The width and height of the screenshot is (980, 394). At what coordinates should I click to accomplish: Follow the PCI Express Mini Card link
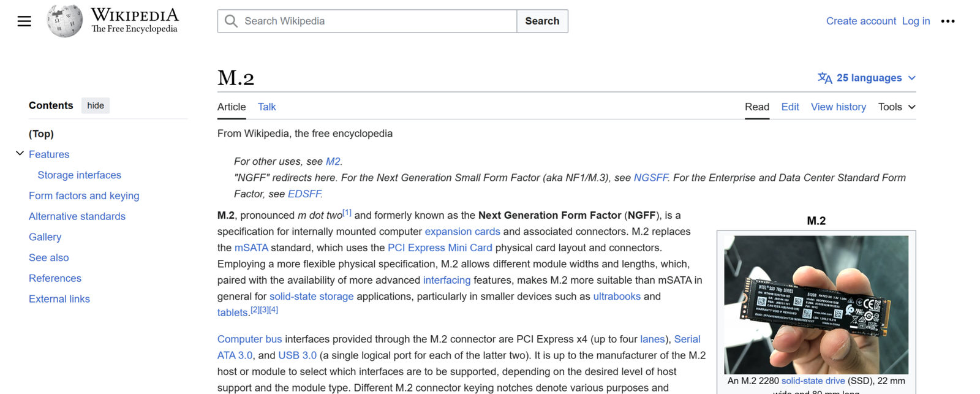pyautogui.click(x=440, y=248)
